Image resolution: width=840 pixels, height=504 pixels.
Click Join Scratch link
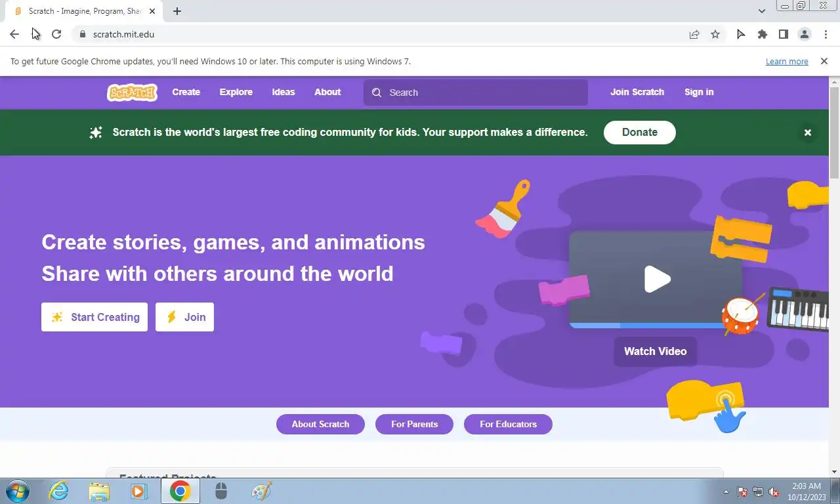coord(637,93)
